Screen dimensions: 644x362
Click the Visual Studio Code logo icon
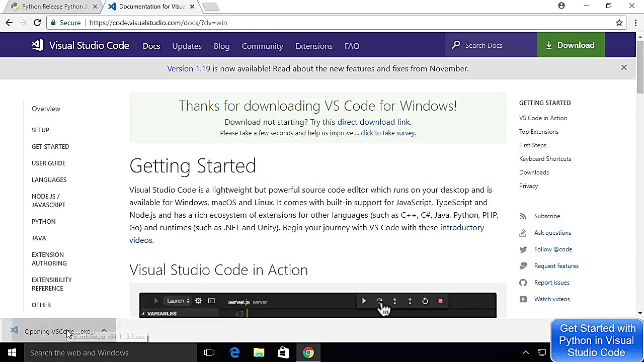[x=37, y=45]
